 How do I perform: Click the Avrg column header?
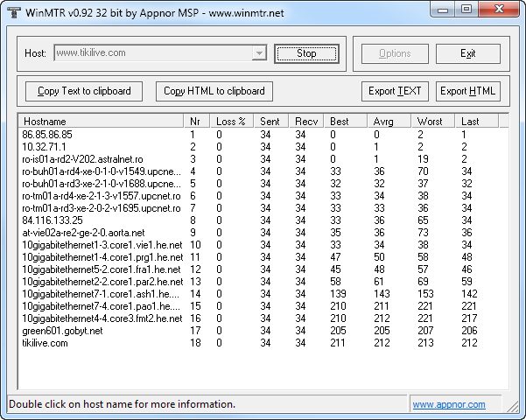point(389,121)
